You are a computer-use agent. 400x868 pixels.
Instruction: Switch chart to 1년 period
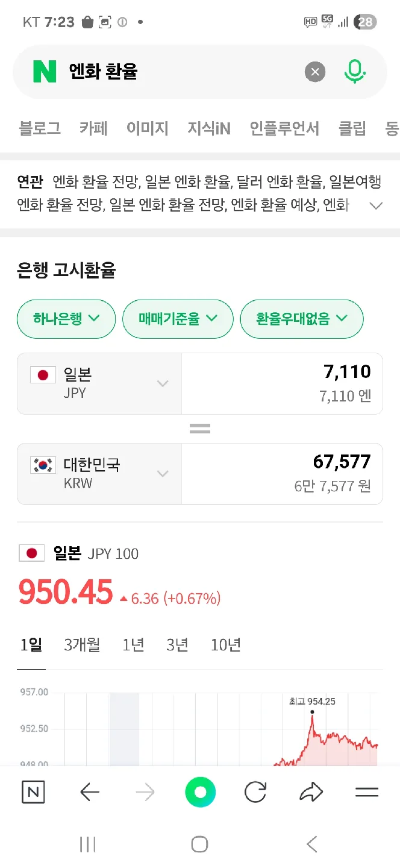coord(133,645)
